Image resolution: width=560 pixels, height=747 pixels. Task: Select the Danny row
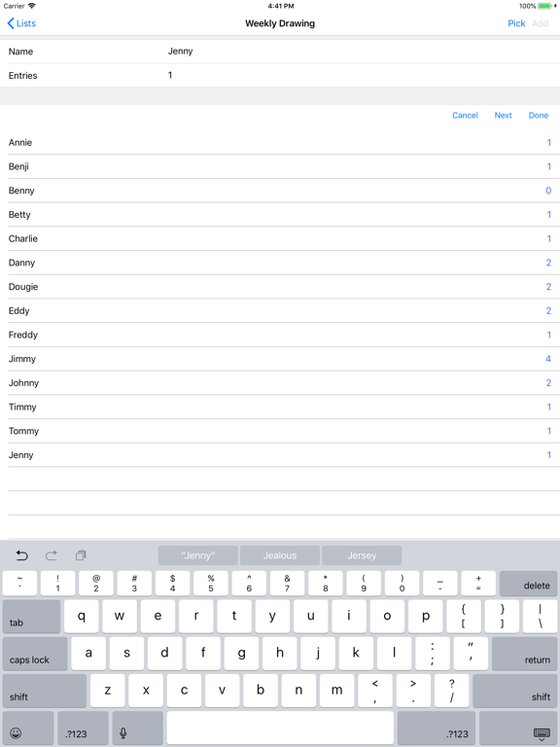point(280,263)
